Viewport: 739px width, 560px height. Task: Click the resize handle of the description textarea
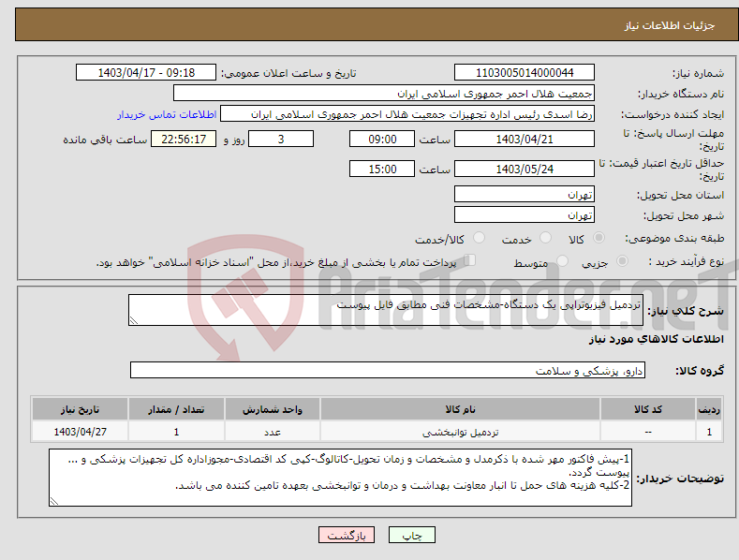coord(133,320)
